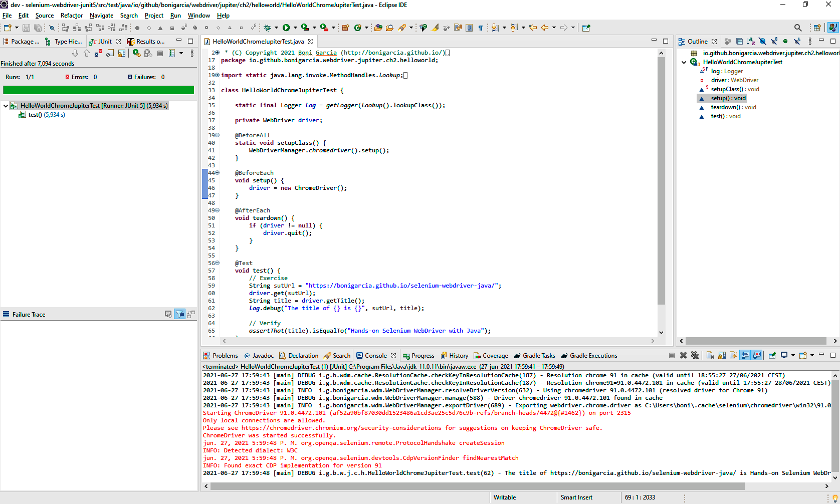Collapse HelloWorldChromeJupiterTest node in JUnit tree

coord(6,106)
